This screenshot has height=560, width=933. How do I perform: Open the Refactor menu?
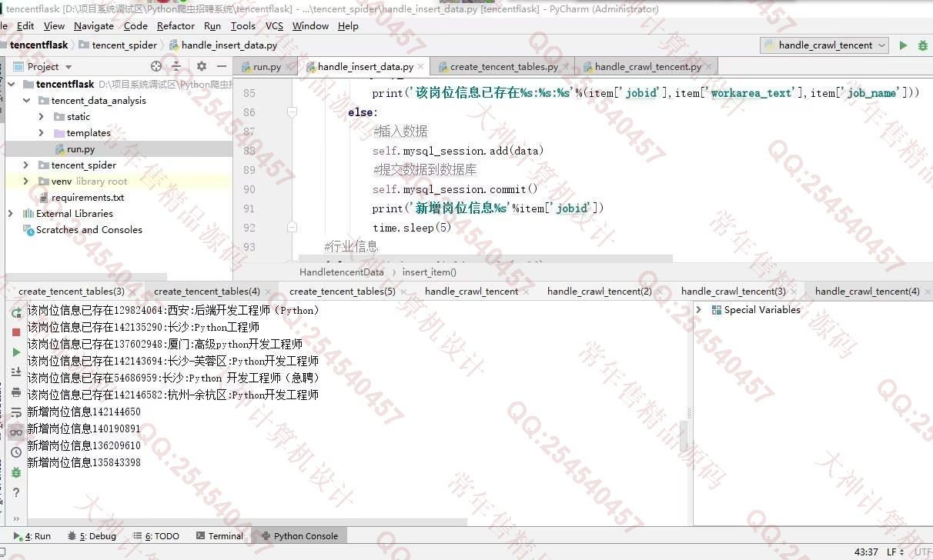[x=176, y=25]
